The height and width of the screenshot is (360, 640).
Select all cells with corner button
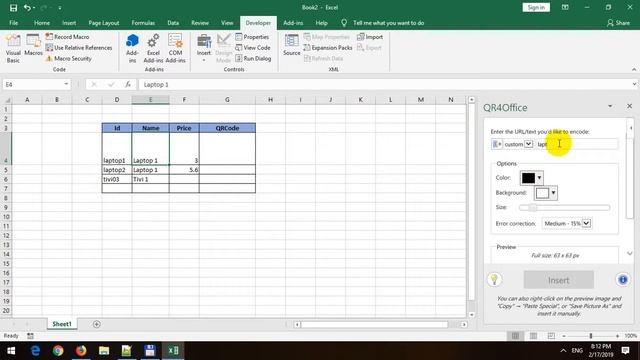[x=7, y=100]
